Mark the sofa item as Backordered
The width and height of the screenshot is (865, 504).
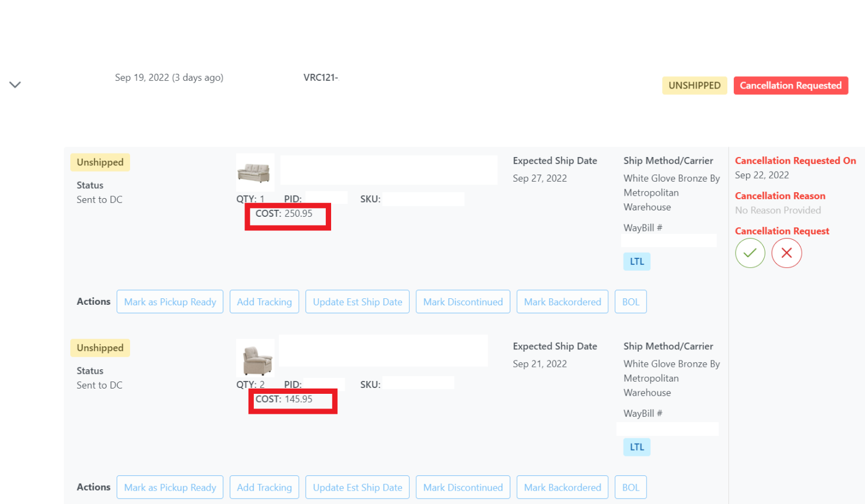pos(563,302)
